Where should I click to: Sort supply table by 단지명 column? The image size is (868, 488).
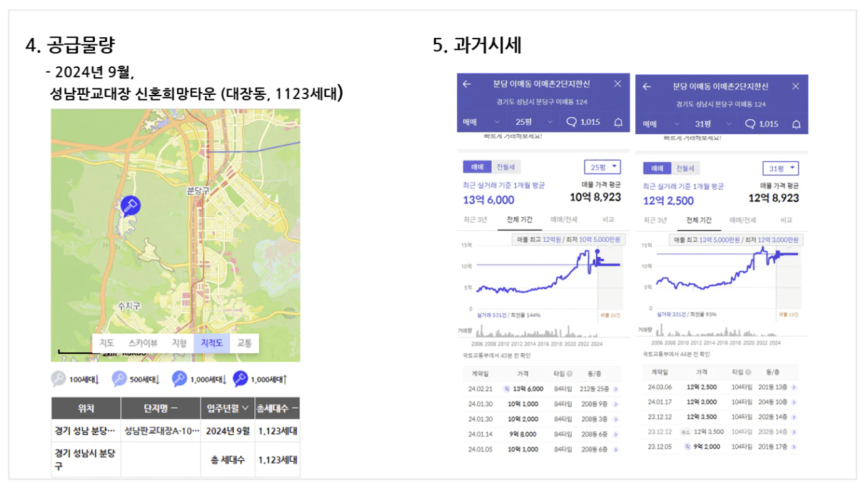click(x=160, y=408)
